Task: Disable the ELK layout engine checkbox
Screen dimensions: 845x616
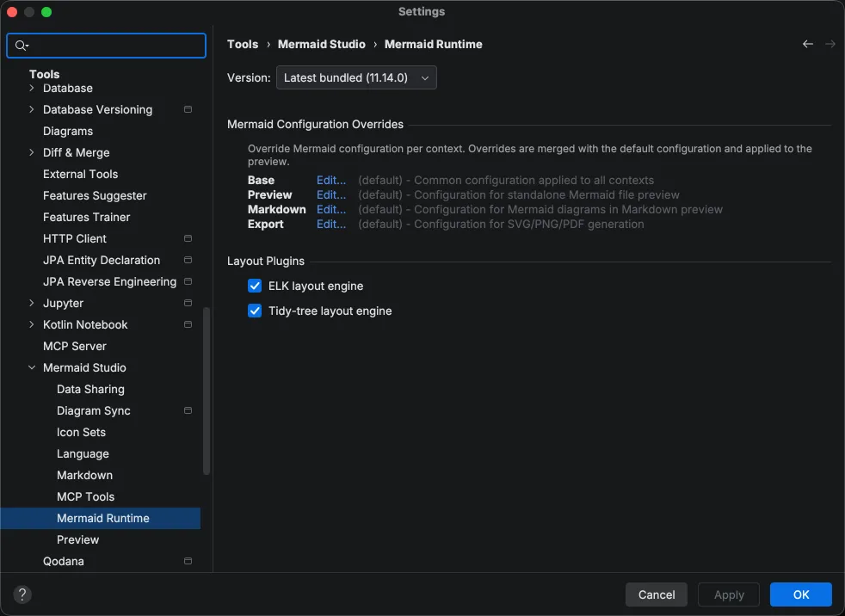Action: (x=255, y=286)
